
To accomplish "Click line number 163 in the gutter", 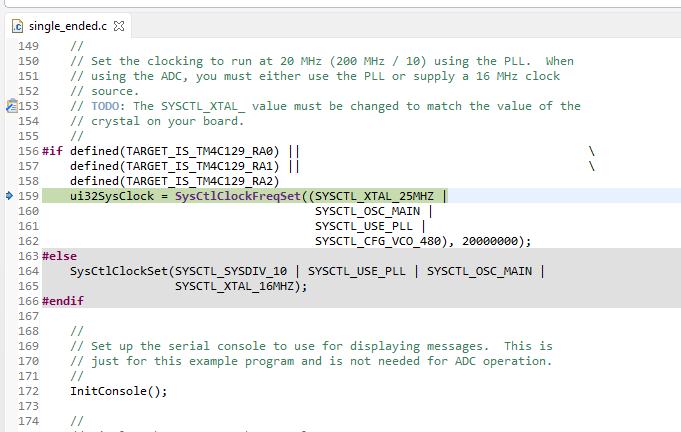I will [x=28, y=256].
